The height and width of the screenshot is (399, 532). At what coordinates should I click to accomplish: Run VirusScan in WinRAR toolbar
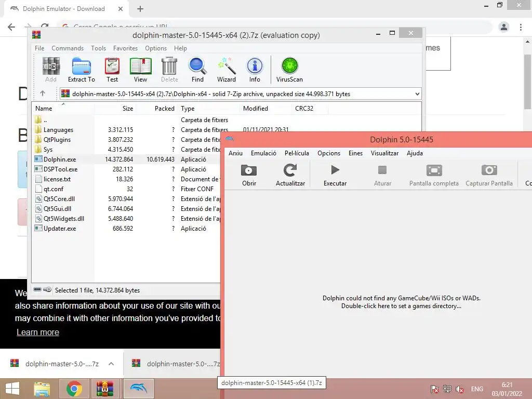click(289, 70)
